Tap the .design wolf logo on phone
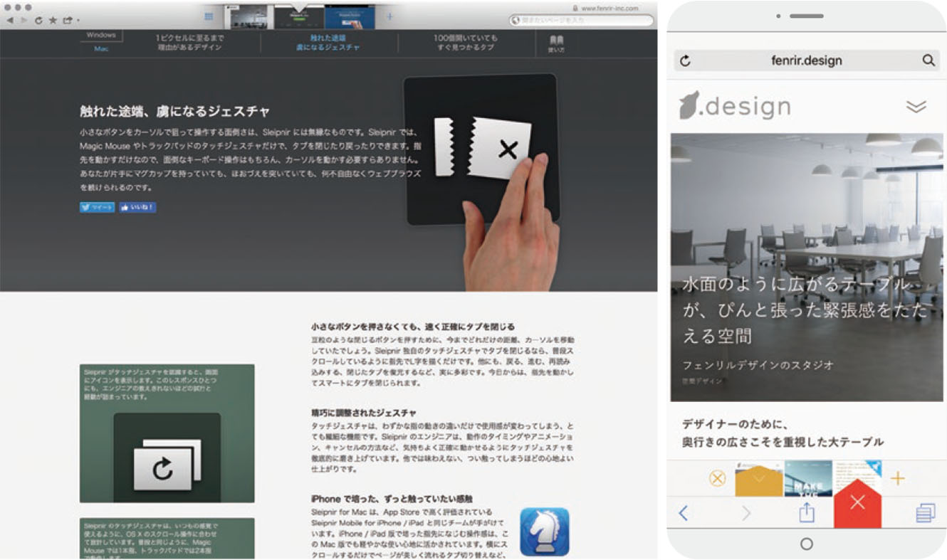The height and width of the screenshot is (560, 947). [x=735, y=106]
